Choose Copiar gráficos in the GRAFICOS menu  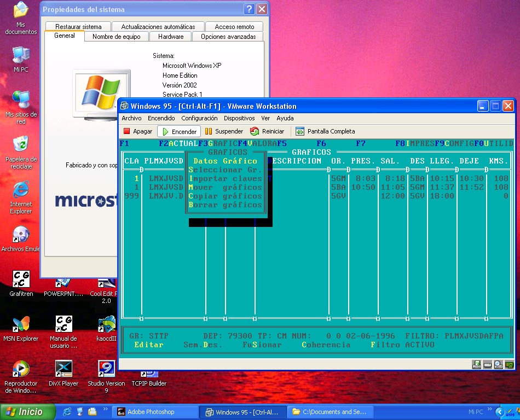coord(226,196)
